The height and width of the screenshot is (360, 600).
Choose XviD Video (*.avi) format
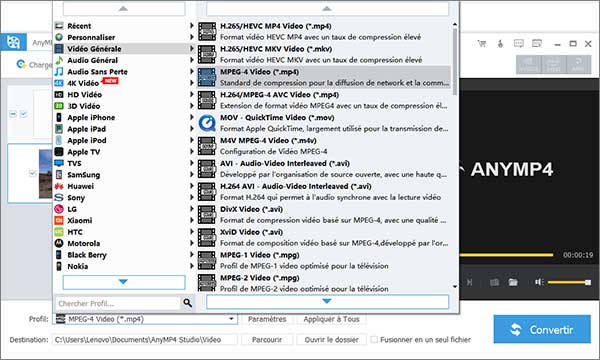coord(323,238)
